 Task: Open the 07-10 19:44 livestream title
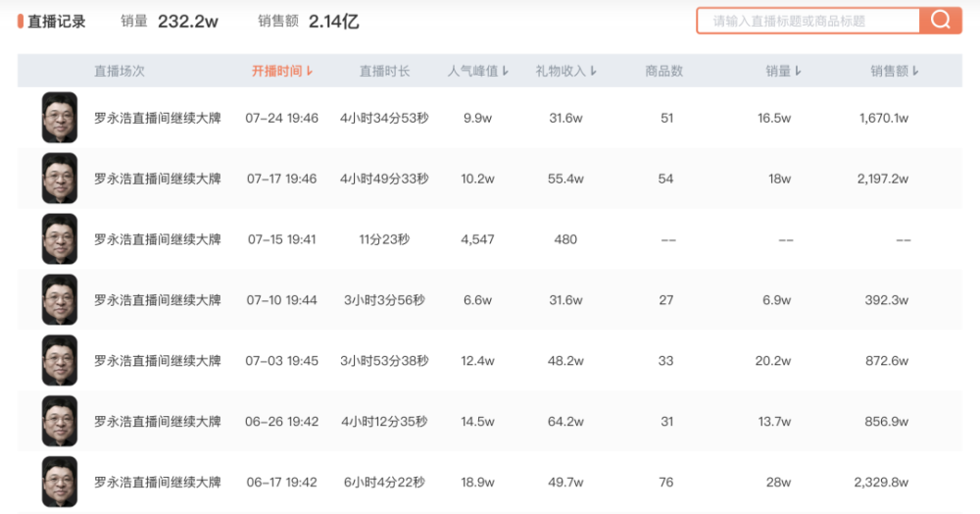[x=158, y=300]
